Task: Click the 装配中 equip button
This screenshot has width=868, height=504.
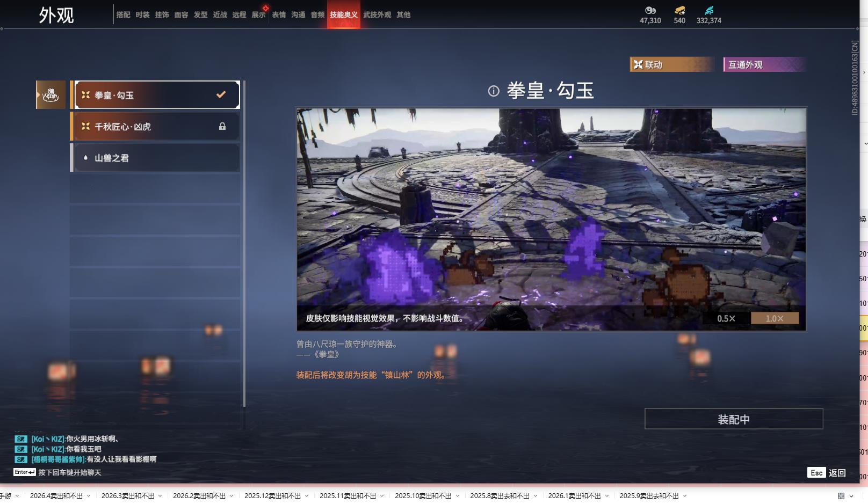Action: (734, 419)
